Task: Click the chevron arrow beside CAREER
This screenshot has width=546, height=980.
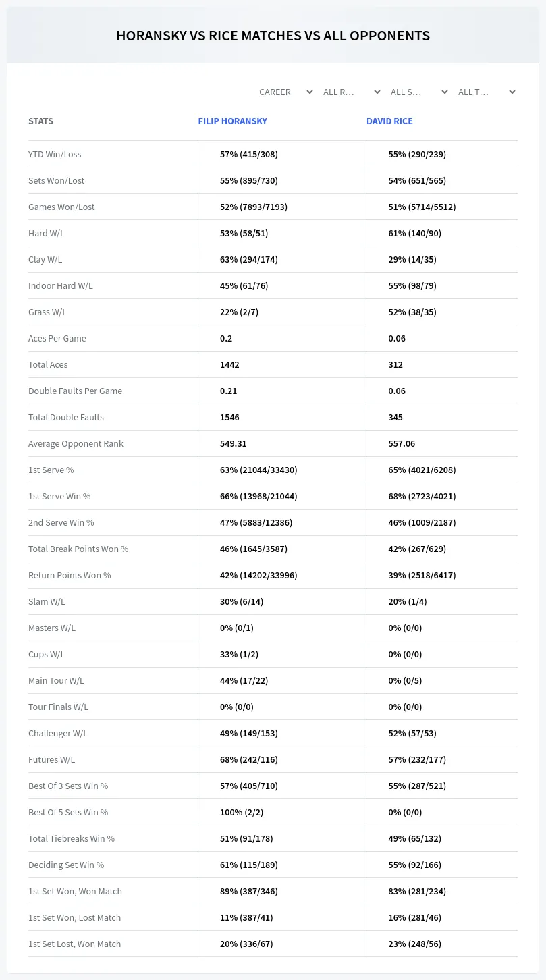Action: (x=310, y=92)
